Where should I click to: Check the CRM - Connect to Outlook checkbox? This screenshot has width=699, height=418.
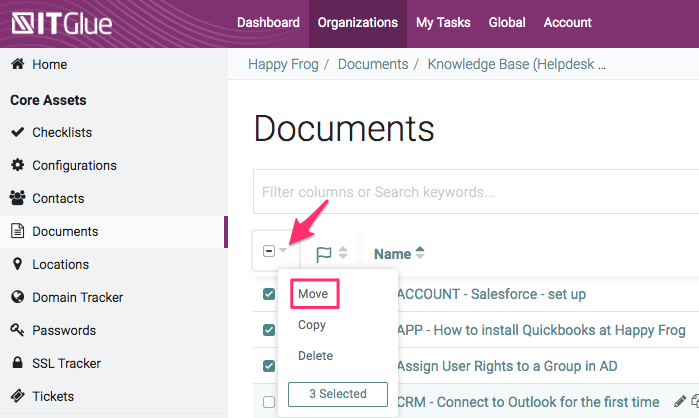tap(268, 402)
